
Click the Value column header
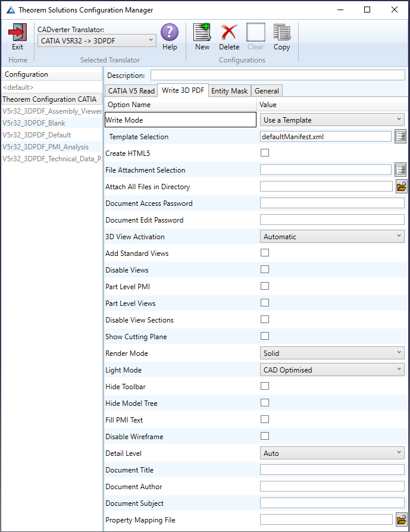pos(332,105)
